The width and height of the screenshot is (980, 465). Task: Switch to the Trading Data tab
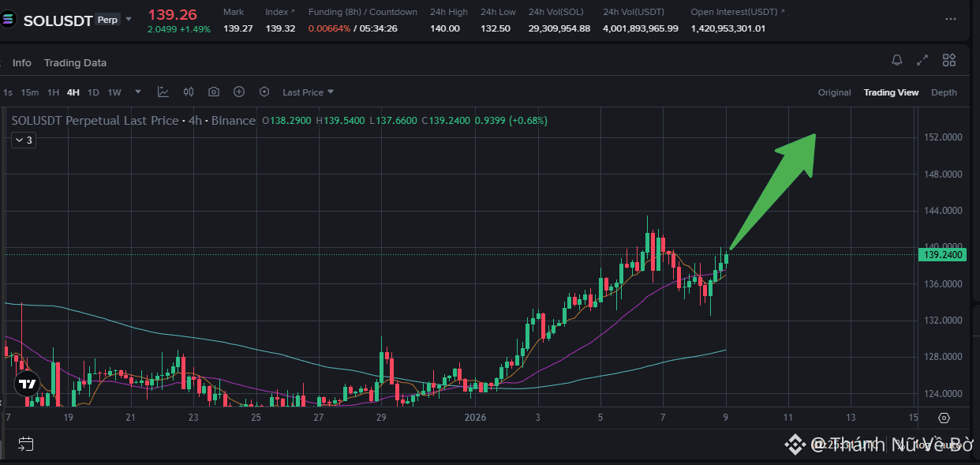tap(75, 62)
